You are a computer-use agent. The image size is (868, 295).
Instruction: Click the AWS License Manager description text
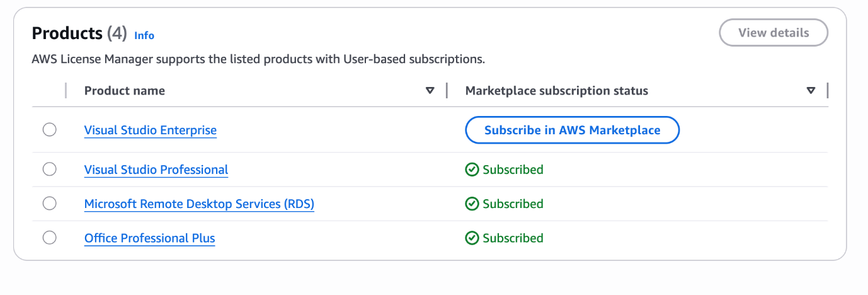click(258, 59)
